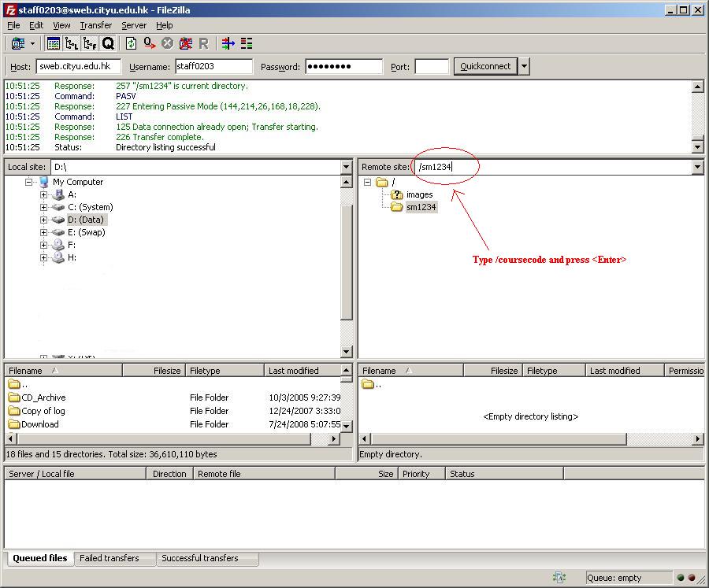Image resolution: width=709 pixels, height=588 pixels.
Task: Click disconnect from server icon
Action: 186,43
